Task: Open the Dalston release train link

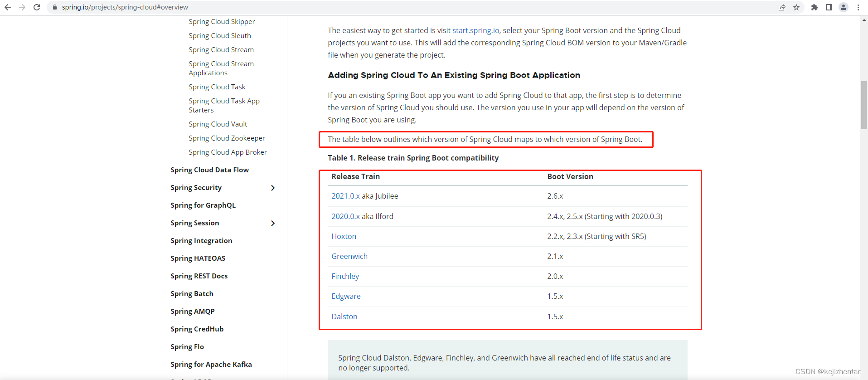Action: pyautogui.click(x=344, y=317)
